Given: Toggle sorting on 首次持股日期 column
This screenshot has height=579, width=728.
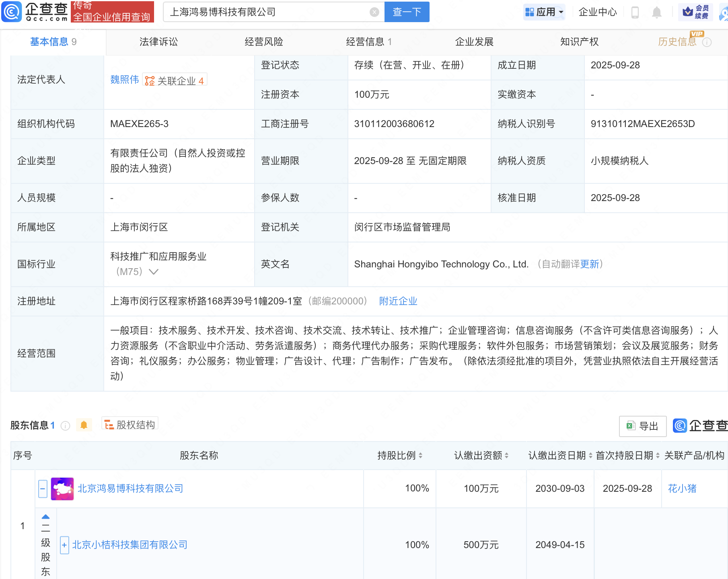Looking at the screenshot, I should pos(657,456).
